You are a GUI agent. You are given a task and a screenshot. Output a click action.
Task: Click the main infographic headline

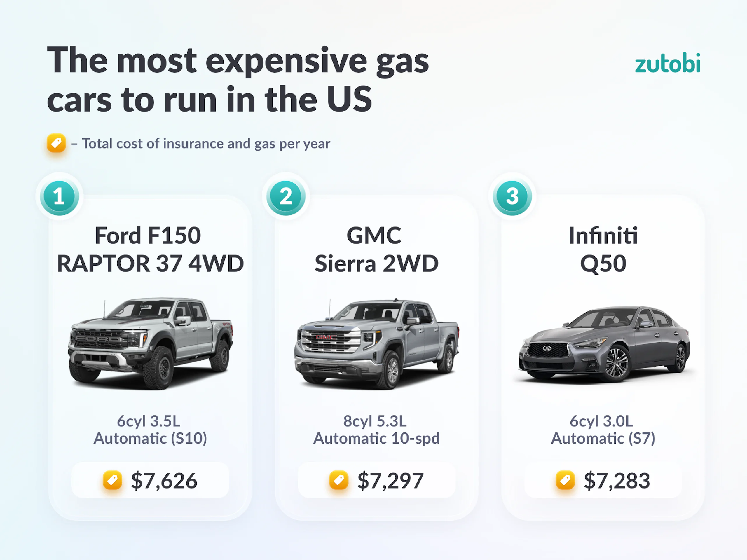(x=238, y=80)
